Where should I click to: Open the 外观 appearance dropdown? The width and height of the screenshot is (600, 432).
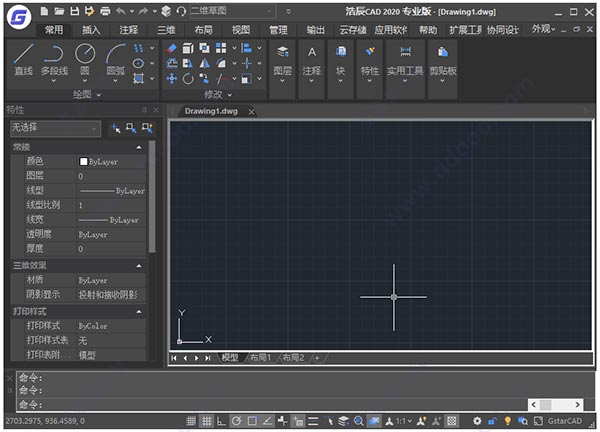[543, 29]
